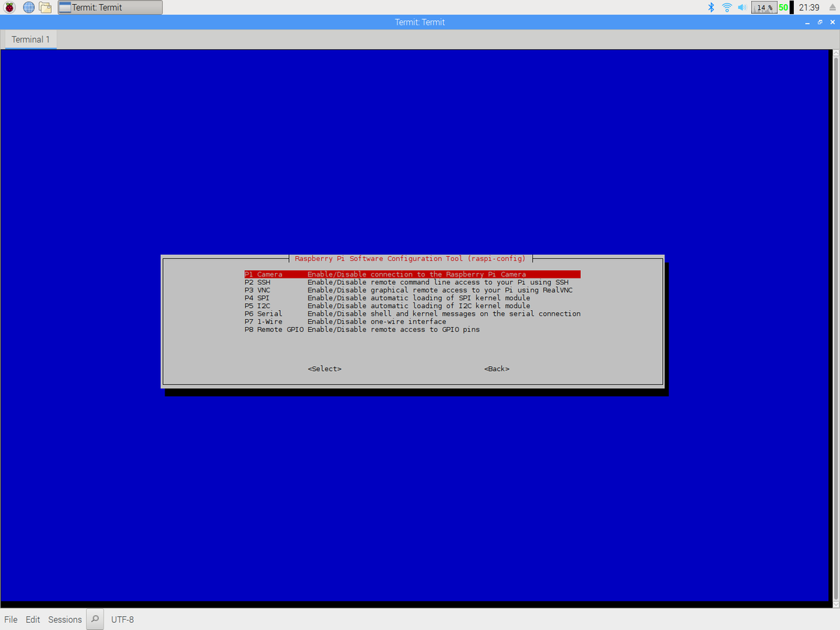Open the Bluetooth tray icon
Image resolution: width=840 pixels, height=630 pixels.
(710, 8)
